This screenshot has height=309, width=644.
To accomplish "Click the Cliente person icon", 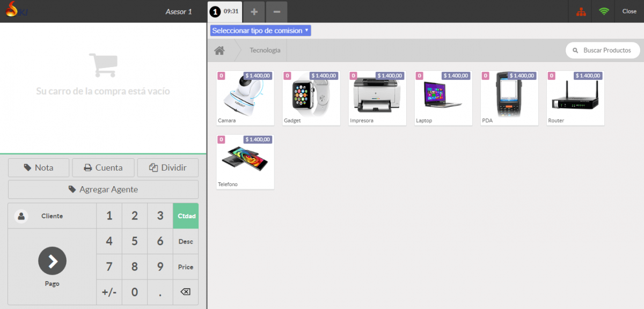I will pos(21,216).
